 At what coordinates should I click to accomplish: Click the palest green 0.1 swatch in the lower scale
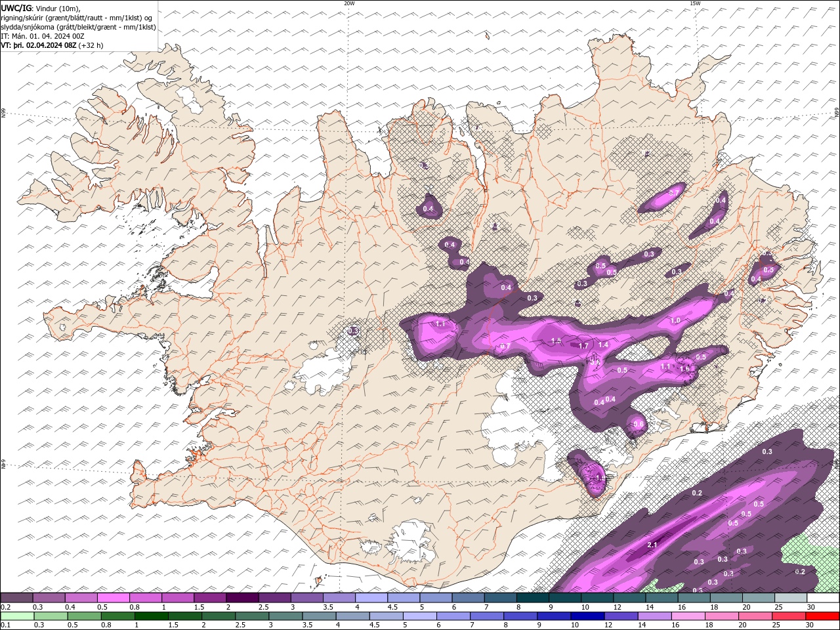pyautogui.click(x=17, y=616)
